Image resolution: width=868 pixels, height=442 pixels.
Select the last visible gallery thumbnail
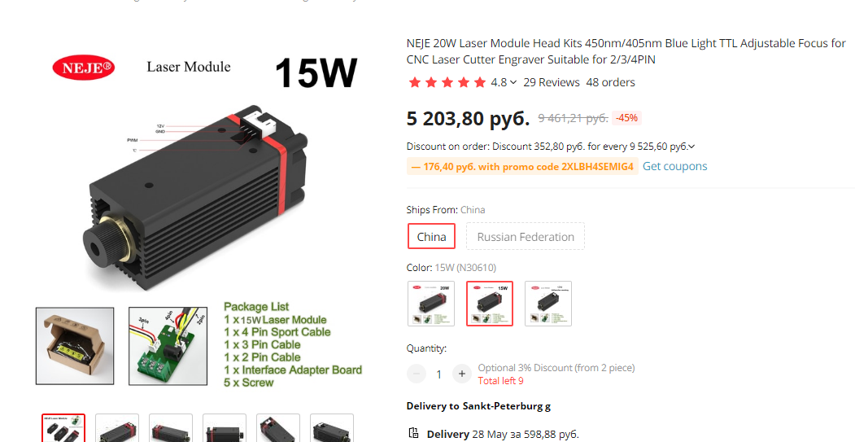pos(332,427)
